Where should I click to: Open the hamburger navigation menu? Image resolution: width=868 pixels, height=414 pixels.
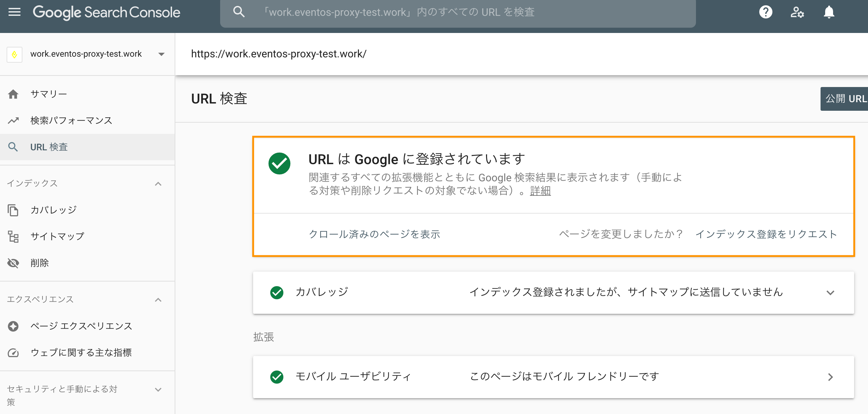(14, 12)
